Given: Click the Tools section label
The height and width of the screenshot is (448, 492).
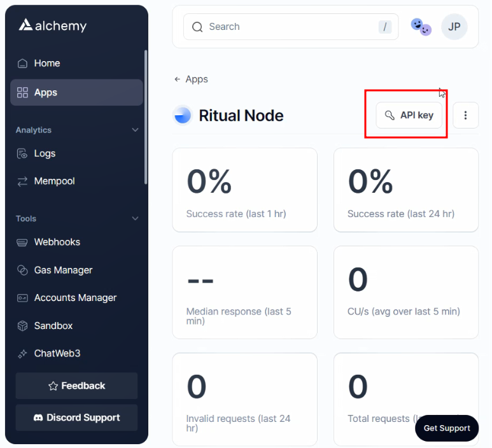Looking at the screenshot, I should [26, 218].
